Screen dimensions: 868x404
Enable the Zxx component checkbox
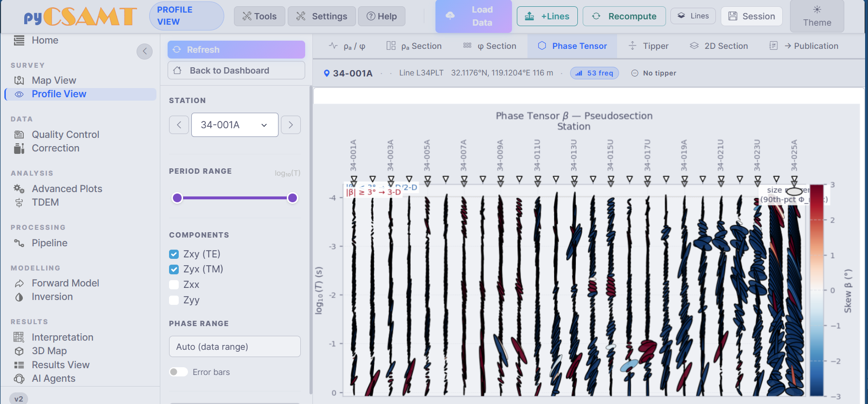coord(174,284)
